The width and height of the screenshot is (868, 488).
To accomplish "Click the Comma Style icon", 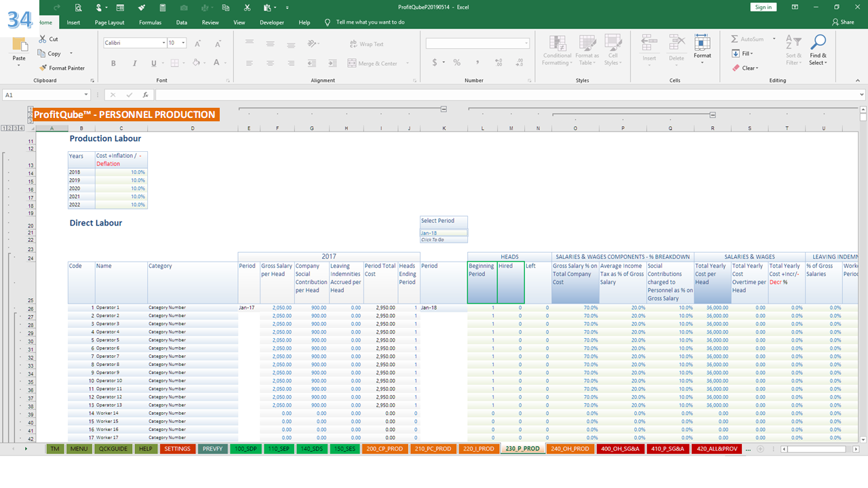I will (477, 62).
